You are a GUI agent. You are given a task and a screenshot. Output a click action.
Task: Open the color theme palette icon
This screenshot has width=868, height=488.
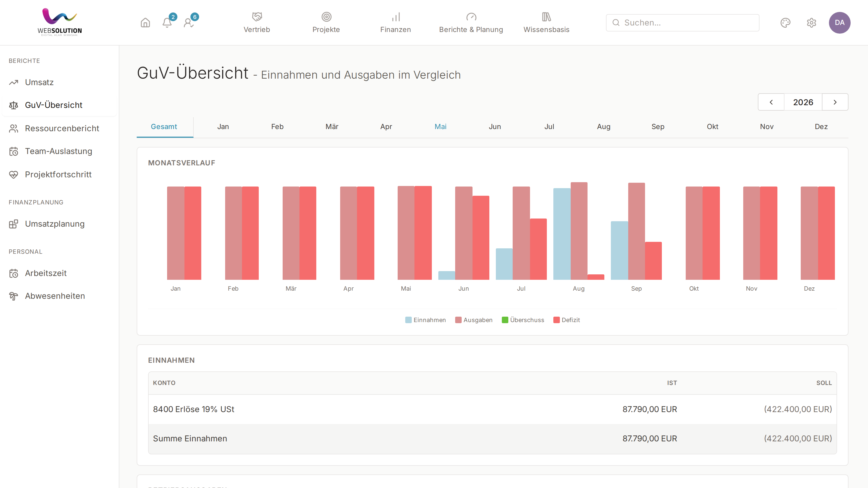786,23
